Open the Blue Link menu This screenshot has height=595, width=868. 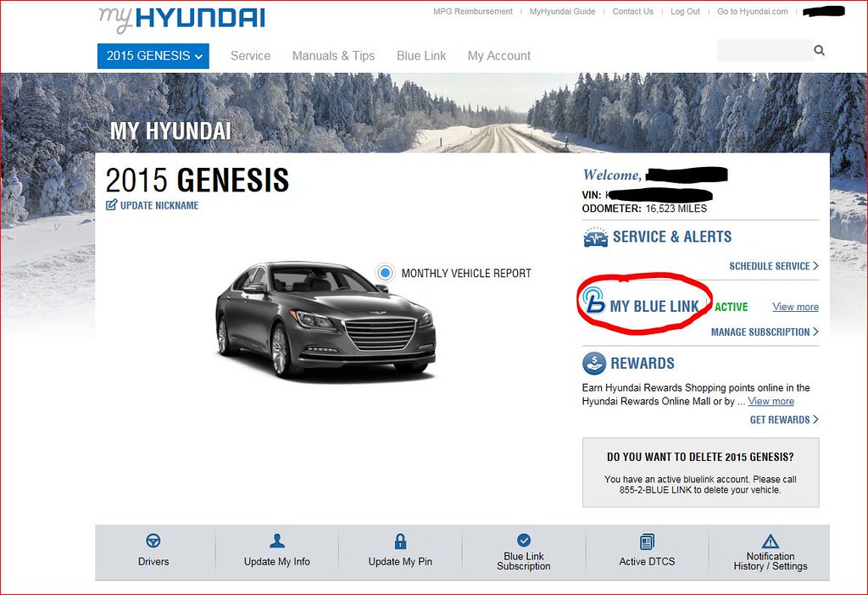[421, 56]
